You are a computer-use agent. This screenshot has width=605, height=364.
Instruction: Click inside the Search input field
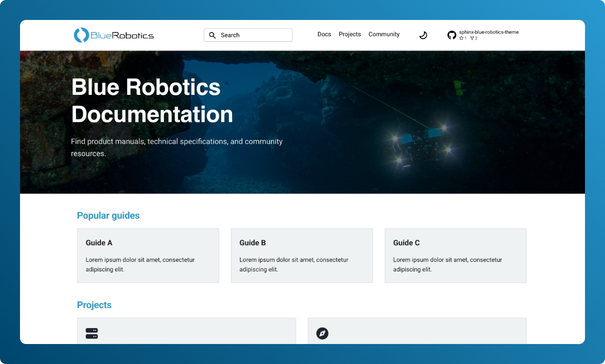click(250, 35)
